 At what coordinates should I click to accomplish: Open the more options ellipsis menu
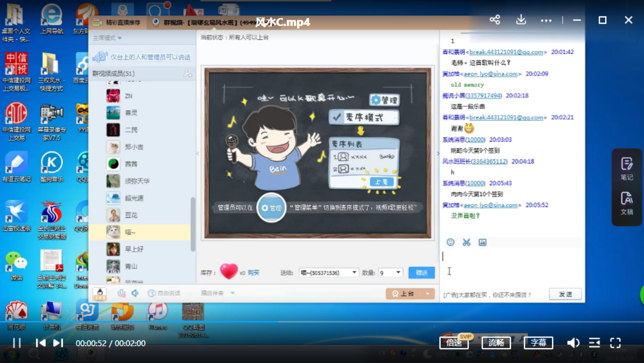point(546,20)
